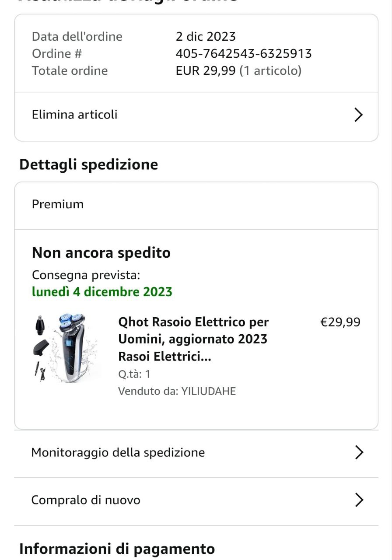The width and height of the screenshot is (392, 560).
Task: Click the €29,99 item price
Action: pyautogui.click(x=340, y=322)
